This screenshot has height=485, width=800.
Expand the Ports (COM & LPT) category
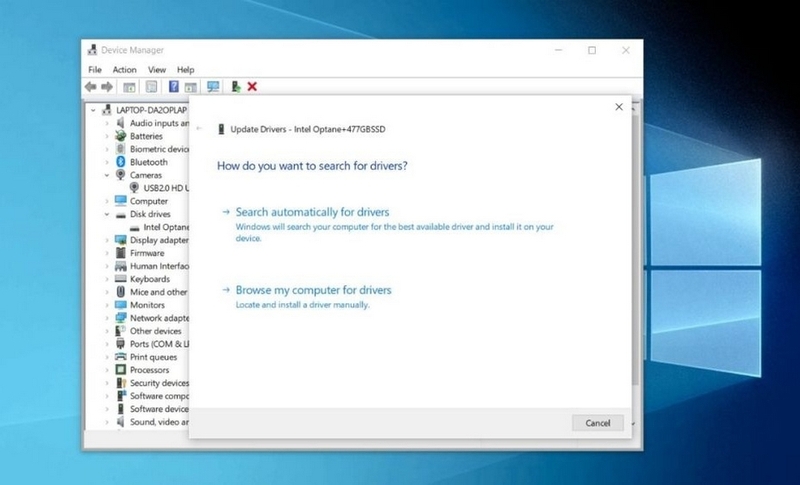click(x=107, y=344)
